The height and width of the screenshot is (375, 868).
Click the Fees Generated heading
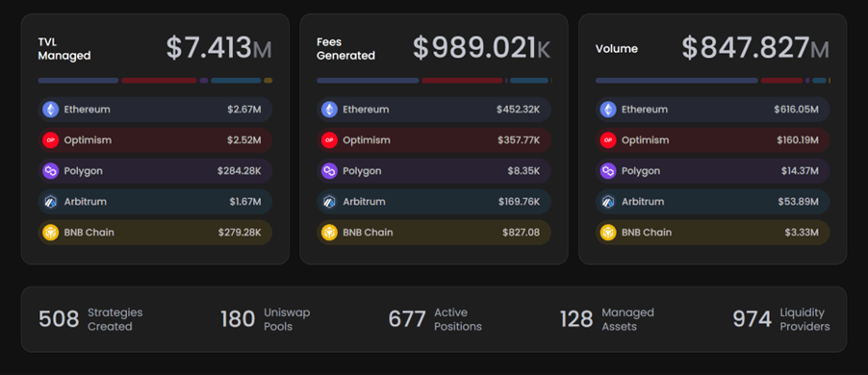tap(346, 49)
